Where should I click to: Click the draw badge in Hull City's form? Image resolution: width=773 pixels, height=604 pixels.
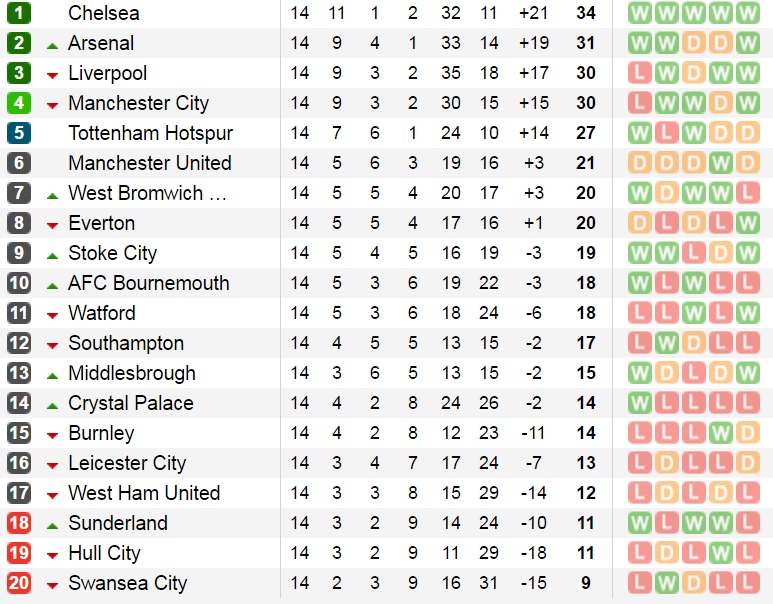[666, 553]
